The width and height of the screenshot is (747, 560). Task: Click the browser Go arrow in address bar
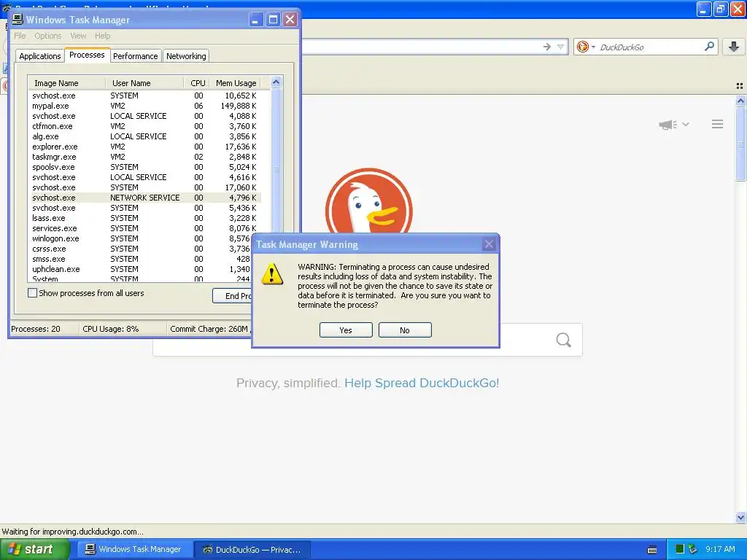[x=547, y=47]
